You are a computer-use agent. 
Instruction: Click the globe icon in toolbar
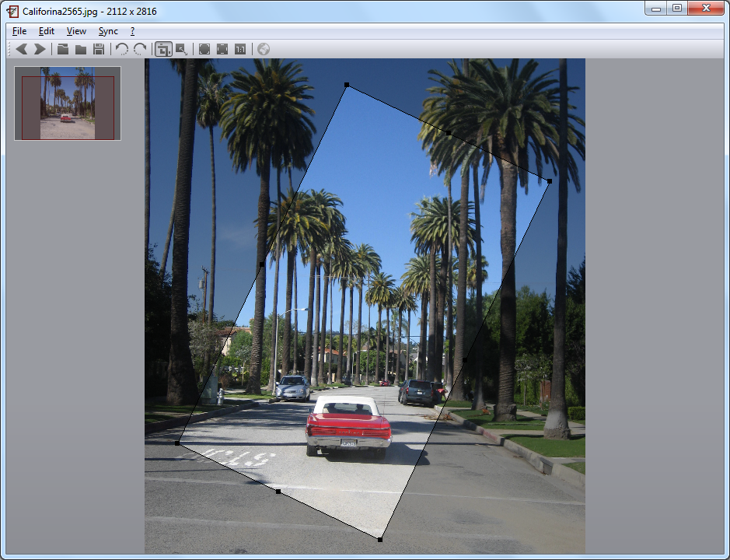[264, 49]
